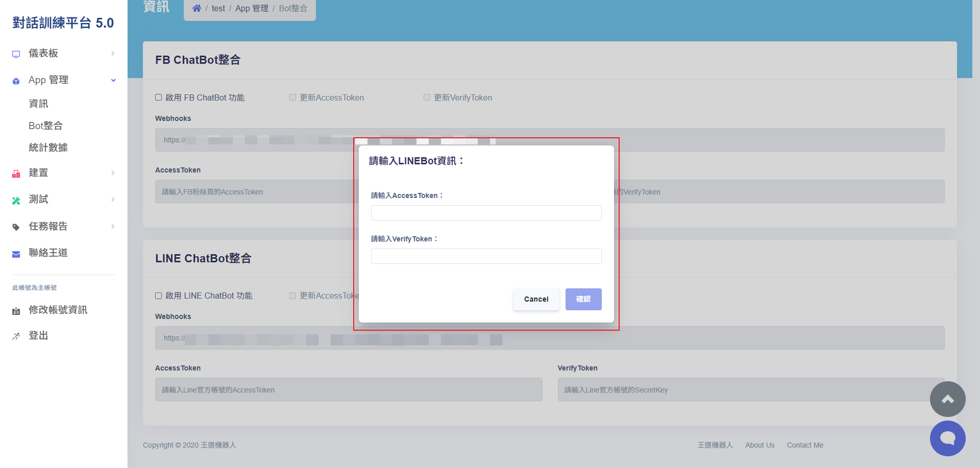The image size is (980, 468).
Task: Enable the 啟用 FB ChatBot 功能 checkbox
Action: click(159, 97)
